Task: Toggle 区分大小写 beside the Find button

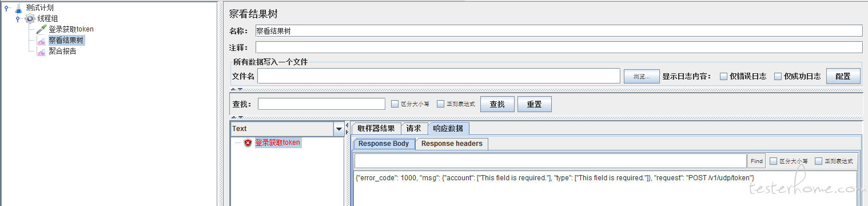Action: [773, 161]
